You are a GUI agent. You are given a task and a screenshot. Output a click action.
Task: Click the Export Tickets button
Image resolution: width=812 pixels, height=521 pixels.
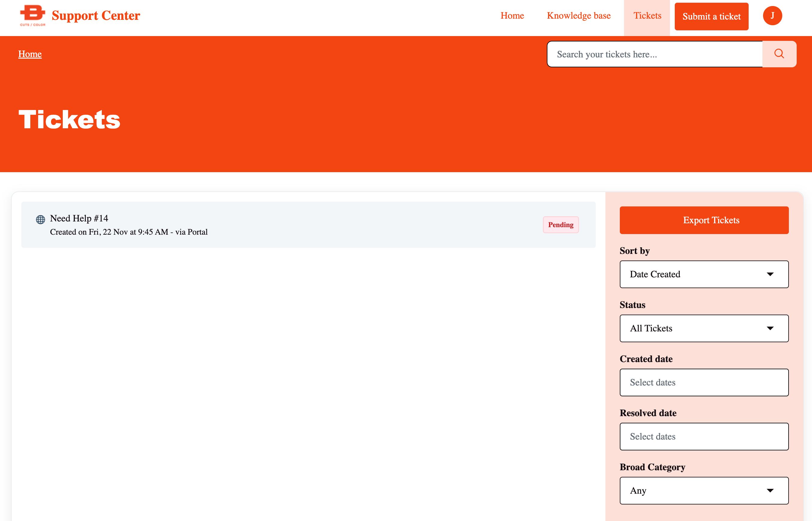pyautogui.click(x=704, y=220)
